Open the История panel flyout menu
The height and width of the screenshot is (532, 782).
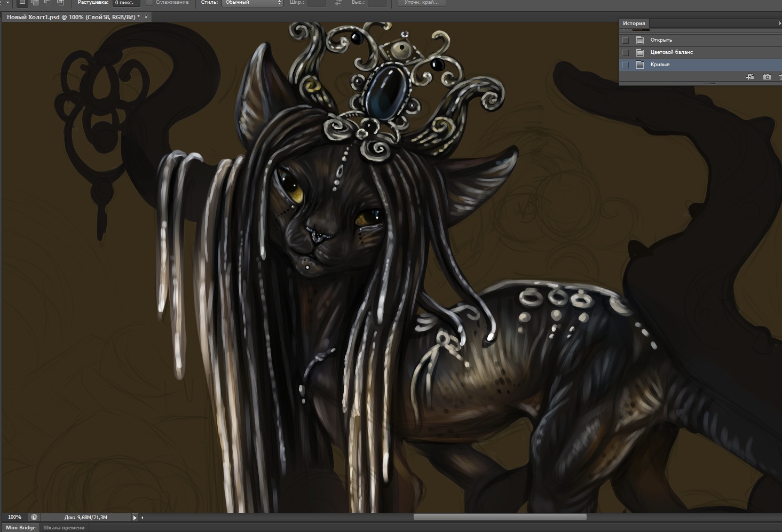pyautogui.click(x=779, y=23)
